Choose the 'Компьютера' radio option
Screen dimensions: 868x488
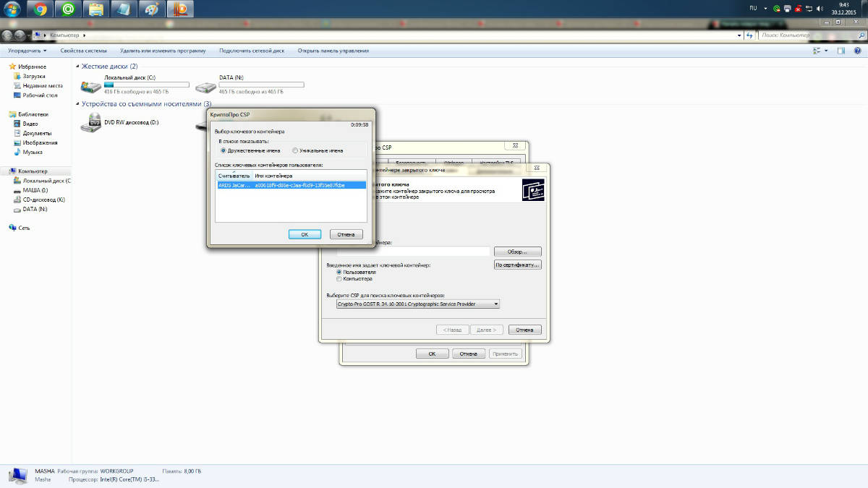[x=339, y=278]
